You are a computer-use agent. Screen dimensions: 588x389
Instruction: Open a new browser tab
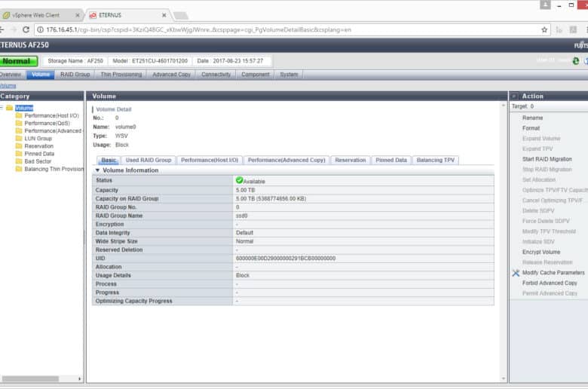pos(180,15)
